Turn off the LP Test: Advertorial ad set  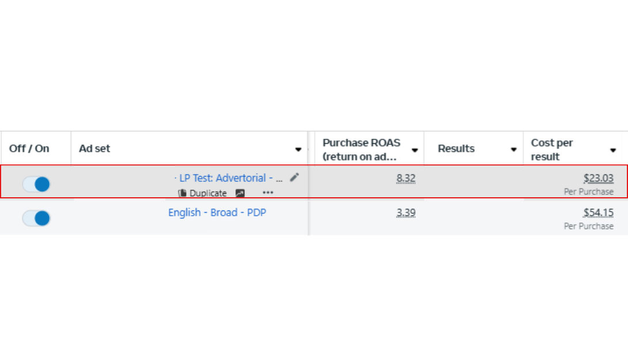(x=36, y=185)
